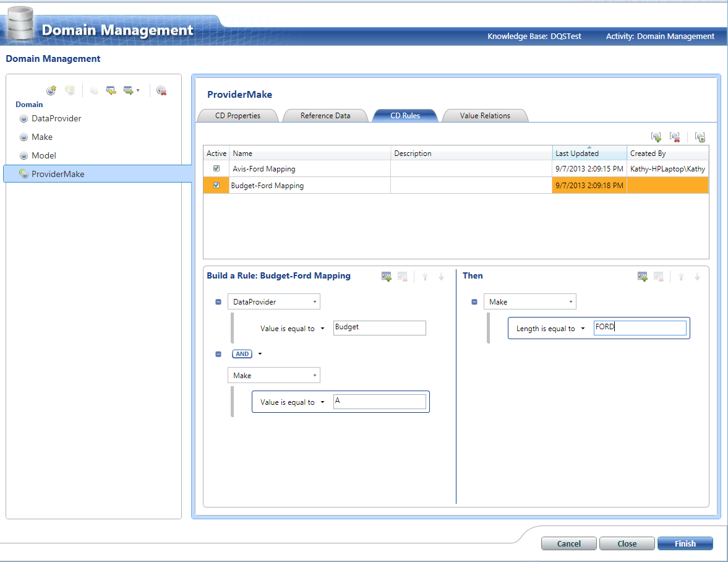Viewport: 728px width, 562px height.
Task: Click the Import domain icon with yellow arrow
Action: coord(111,90)
